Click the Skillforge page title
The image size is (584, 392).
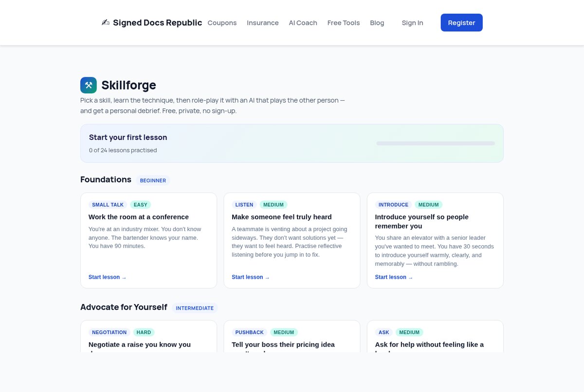click(x=128, y=85)
